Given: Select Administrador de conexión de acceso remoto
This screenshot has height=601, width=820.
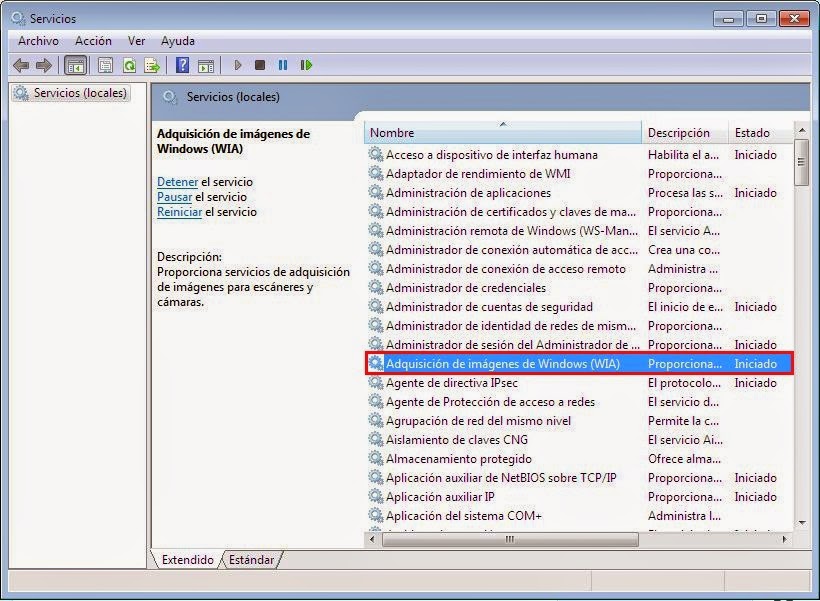Looking at the screenshot, I should click(579, 269).
